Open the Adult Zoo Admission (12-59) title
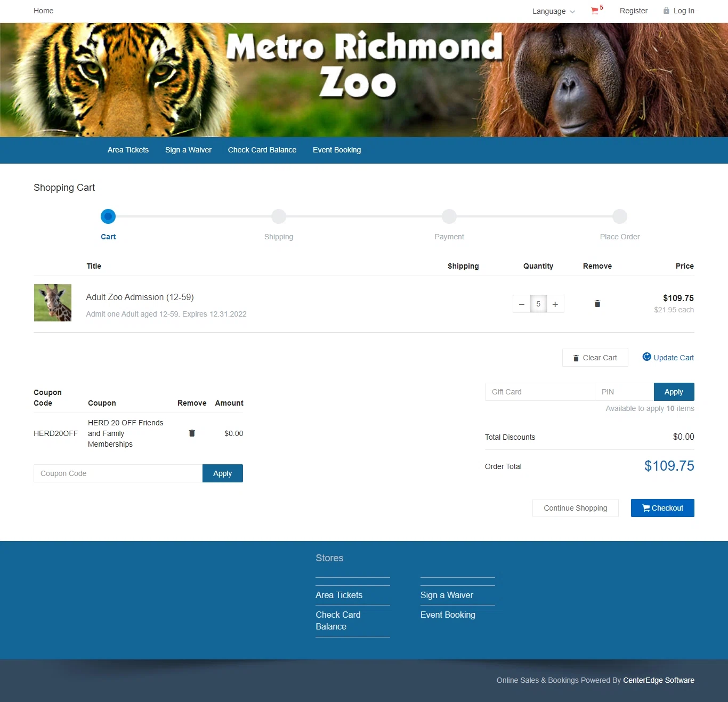Screen dimensions: 728x702 tap(140, 297)
